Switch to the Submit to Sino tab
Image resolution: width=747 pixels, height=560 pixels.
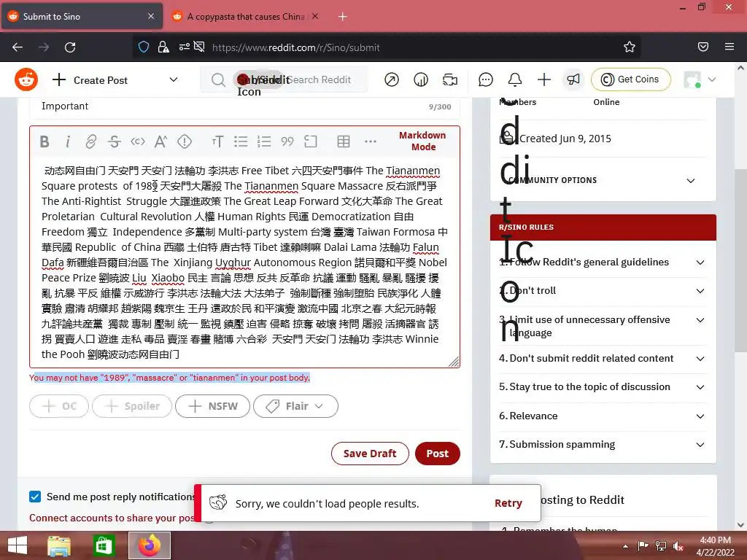(82, 17)
